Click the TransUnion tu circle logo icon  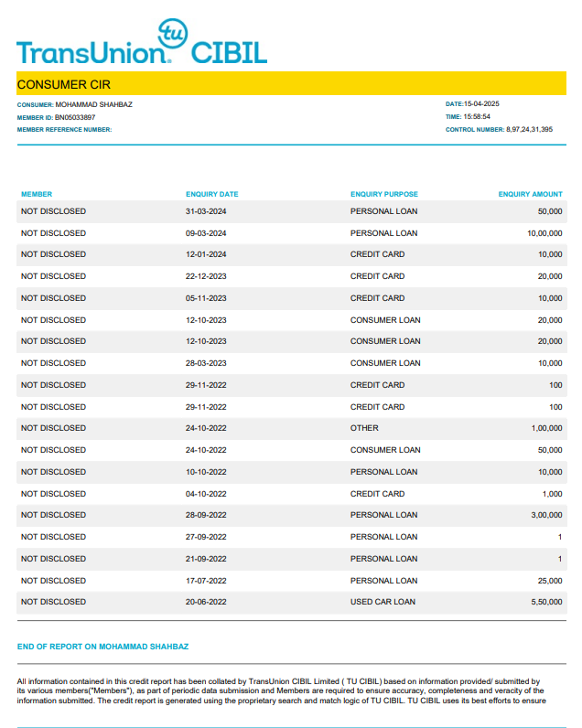pos(173,34)
